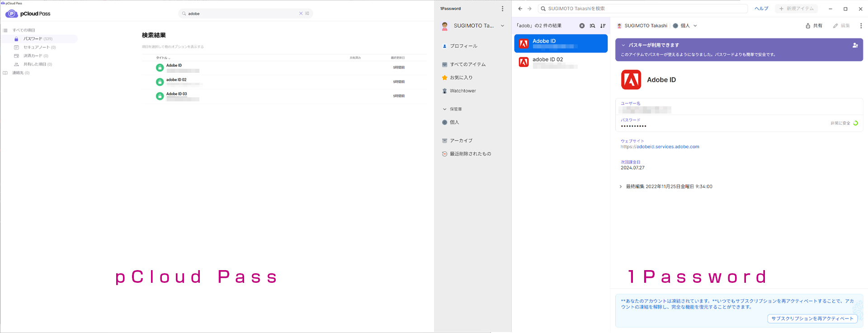
Task: Open 1Password sidebar three-dot menu
Action: (502, 9)
